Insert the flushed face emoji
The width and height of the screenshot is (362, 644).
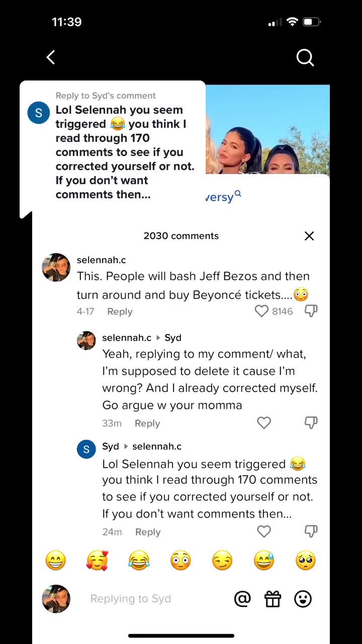point(180,560)
